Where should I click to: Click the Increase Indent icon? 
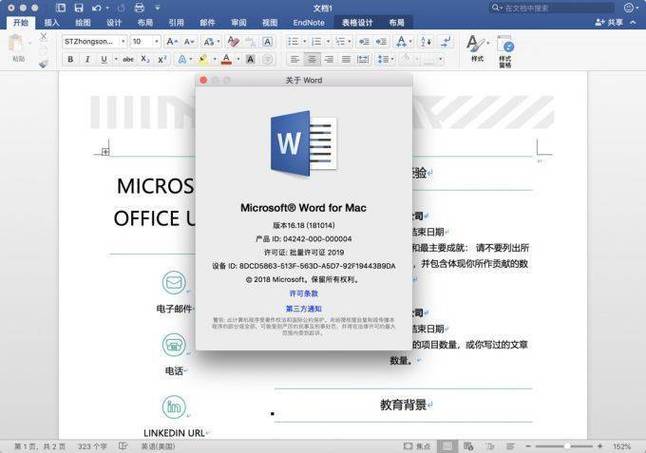click(381, 41)
